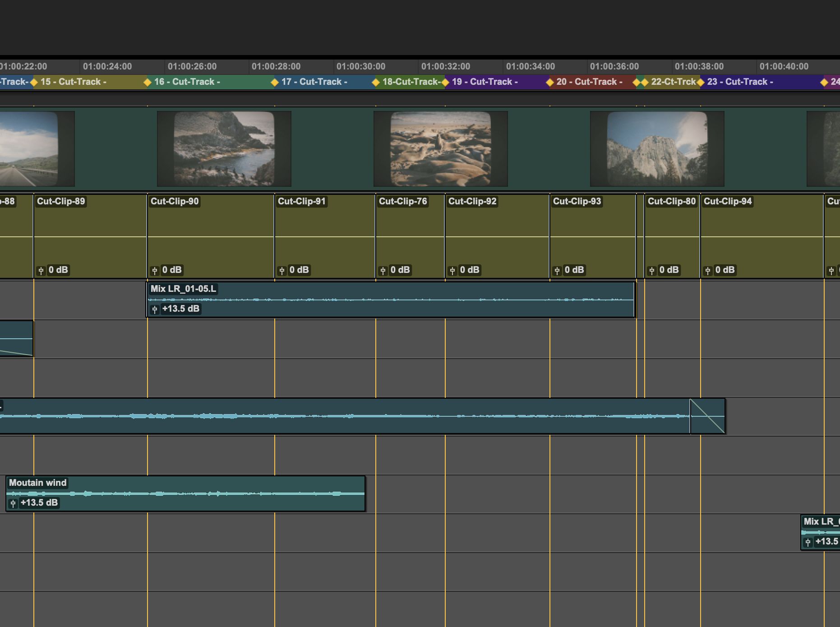Click the 0 dB value on Cut-Clip-89
Viewport: 840px width, 627px height.
(58, 270)
